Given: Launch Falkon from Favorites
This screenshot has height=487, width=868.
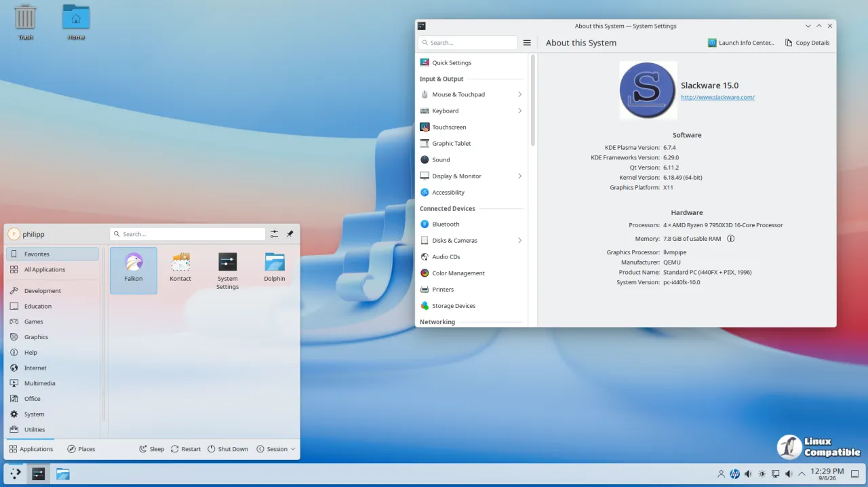Looking at the screenshot, I should coord(134,270).
